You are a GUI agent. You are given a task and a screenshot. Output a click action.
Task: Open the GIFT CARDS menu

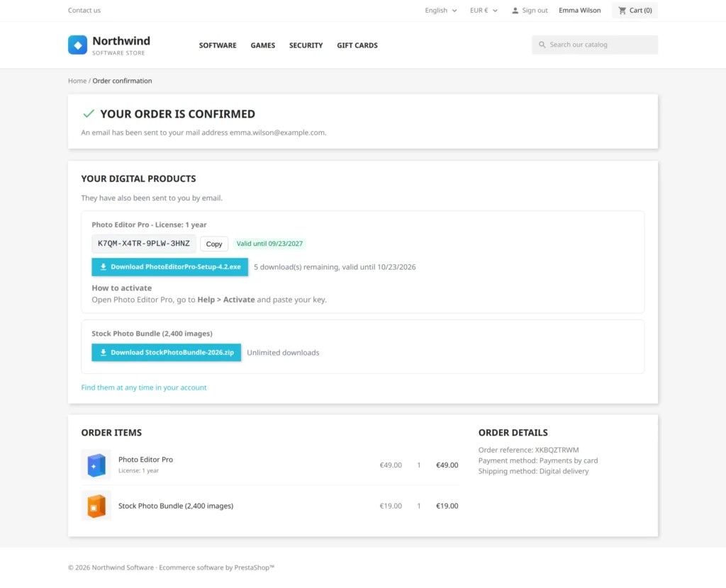pos(357,45)
